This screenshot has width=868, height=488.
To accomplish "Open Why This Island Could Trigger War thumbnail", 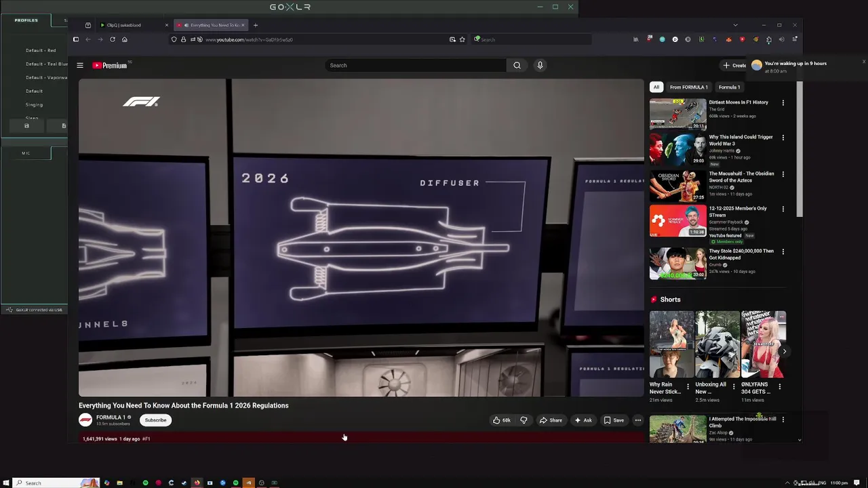I will pyautogui.click(x=677, y=149).
